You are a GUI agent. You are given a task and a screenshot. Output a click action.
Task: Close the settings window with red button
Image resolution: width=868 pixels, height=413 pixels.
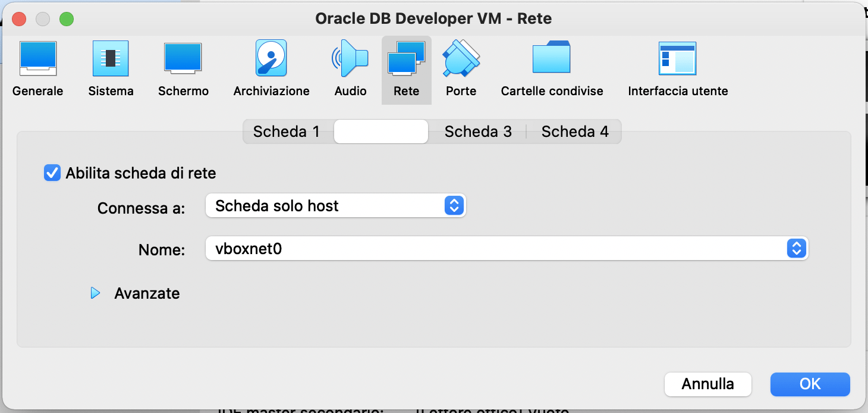(19, 19)
